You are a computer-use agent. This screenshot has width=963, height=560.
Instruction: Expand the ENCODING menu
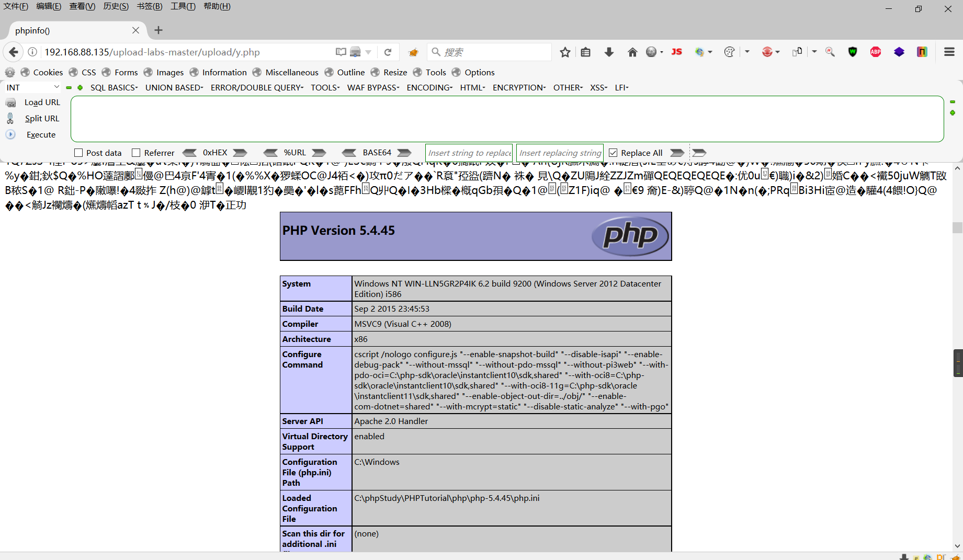(x=429, y=87)
